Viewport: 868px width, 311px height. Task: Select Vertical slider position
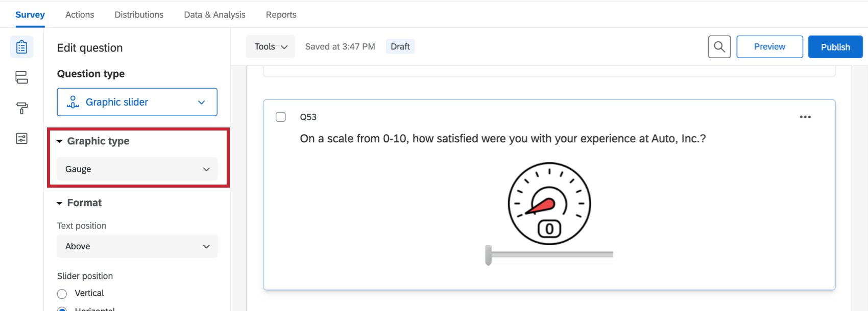62,294
